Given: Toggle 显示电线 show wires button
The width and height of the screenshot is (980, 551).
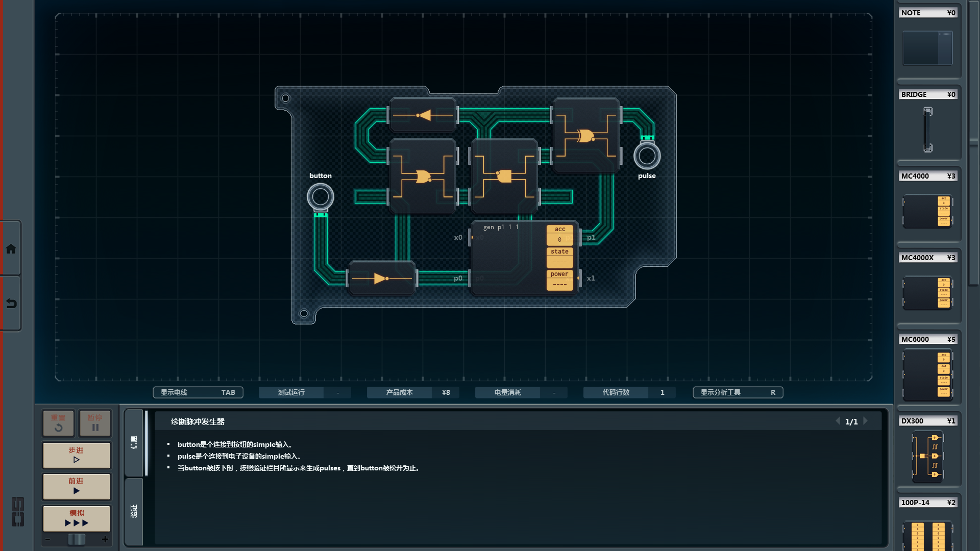Looking at the screenshot, I should click(x=198, y=392).
